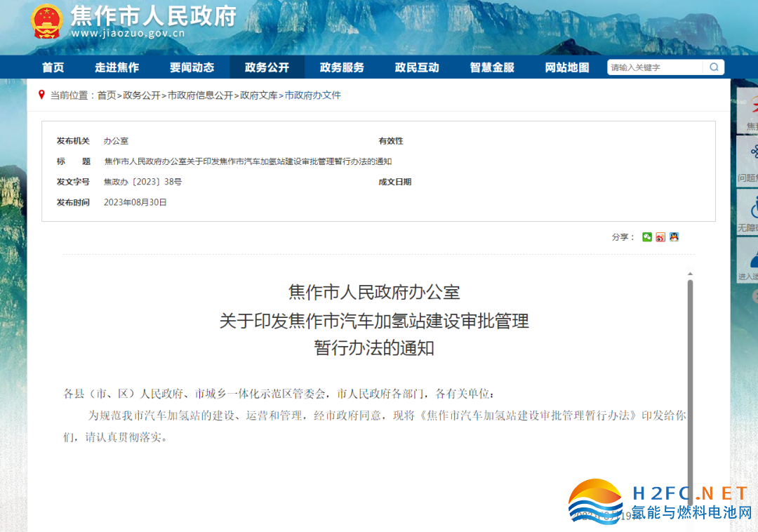Click 市政府信息公开 breadcrumb link
Image resolution: width=758 pixels, height=532 pixels.
pos(200,95)
